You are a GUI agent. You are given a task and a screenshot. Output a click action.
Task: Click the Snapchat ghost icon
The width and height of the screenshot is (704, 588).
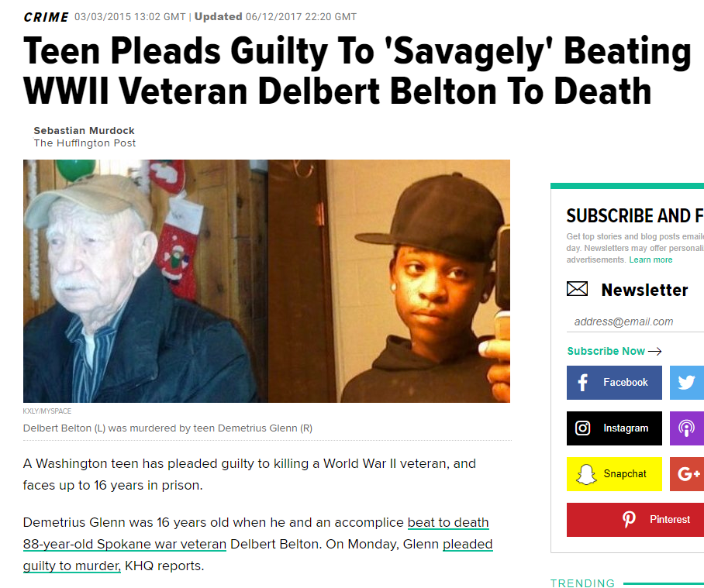coord(586,475)
